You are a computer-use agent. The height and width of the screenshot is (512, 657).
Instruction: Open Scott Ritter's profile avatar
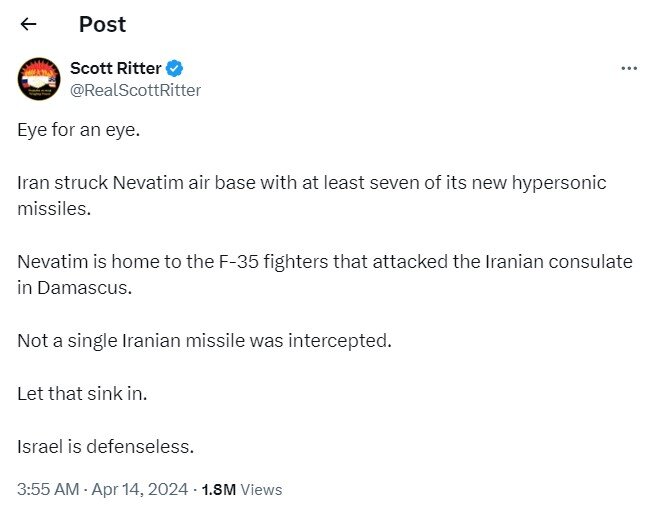pos(40,79)
